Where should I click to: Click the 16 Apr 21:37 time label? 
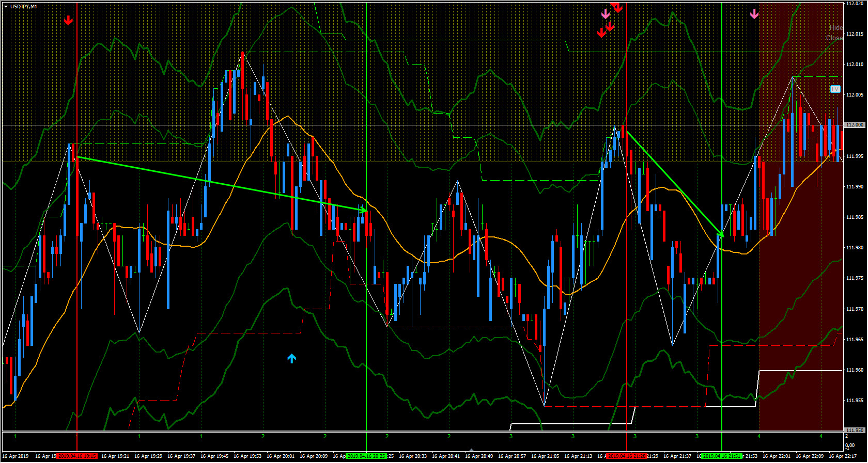678,456
